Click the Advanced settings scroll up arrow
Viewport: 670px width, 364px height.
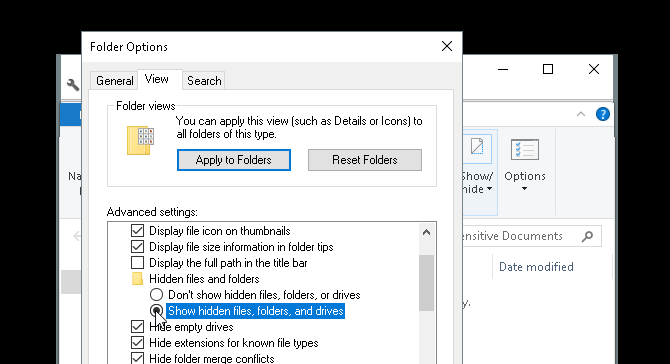[426, 232]
